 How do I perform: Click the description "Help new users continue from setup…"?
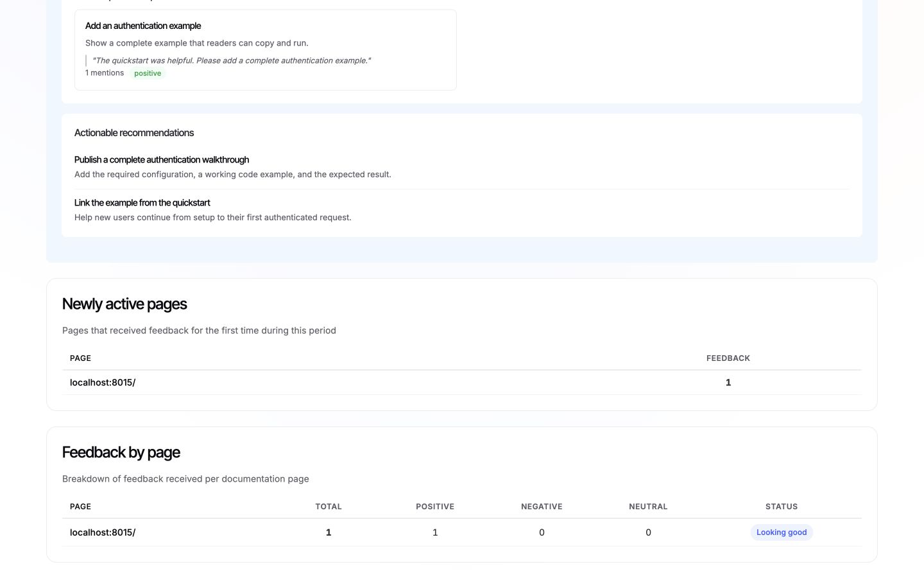coord(213,218)
